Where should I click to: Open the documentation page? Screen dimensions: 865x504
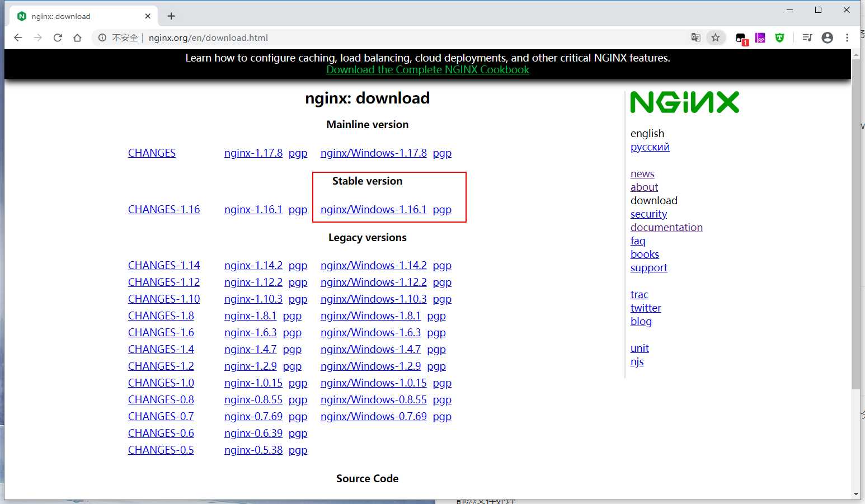[666, 227]
